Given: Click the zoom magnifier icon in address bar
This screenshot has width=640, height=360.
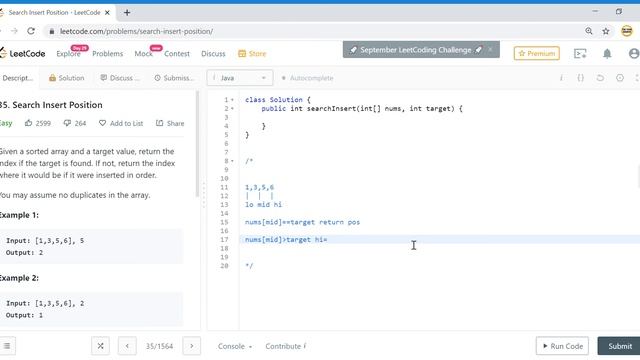Looking at the screenshot, I should (x=589, y=31).
